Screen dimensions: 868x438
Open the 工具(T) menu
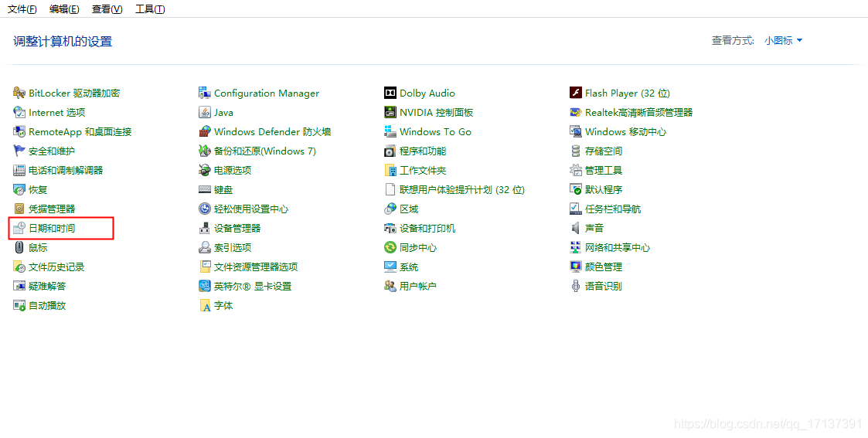150,8
